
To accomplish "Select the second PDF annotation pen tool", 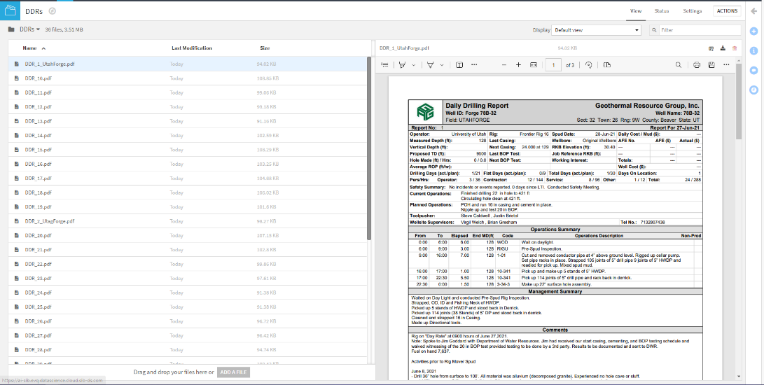I will click(430, 65).
